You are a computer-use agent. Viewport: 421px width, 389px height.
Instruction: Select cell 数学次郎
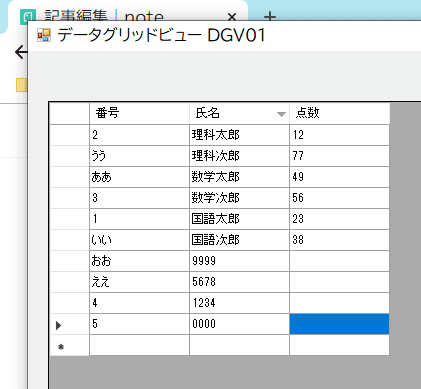click(x=239, y=198)
